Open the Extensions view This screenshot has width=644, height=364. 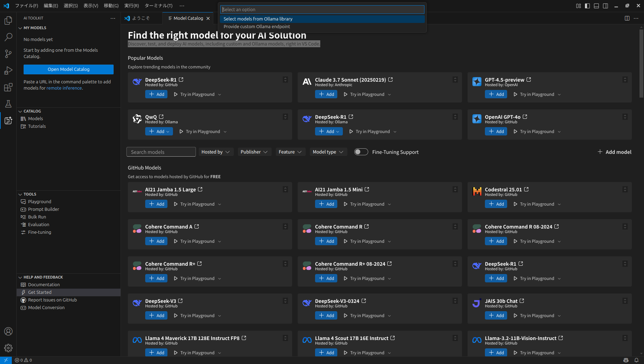coord(8,87)
